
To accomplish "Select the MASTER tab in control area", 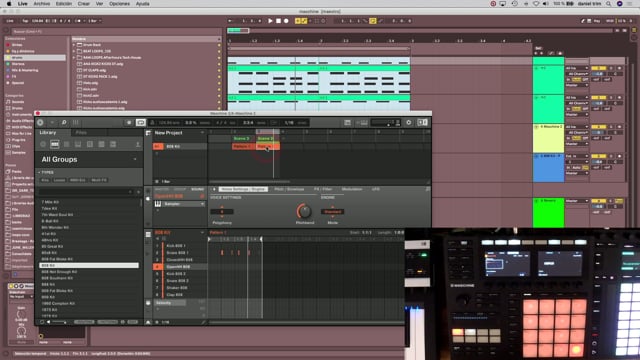I will point(161,189).
